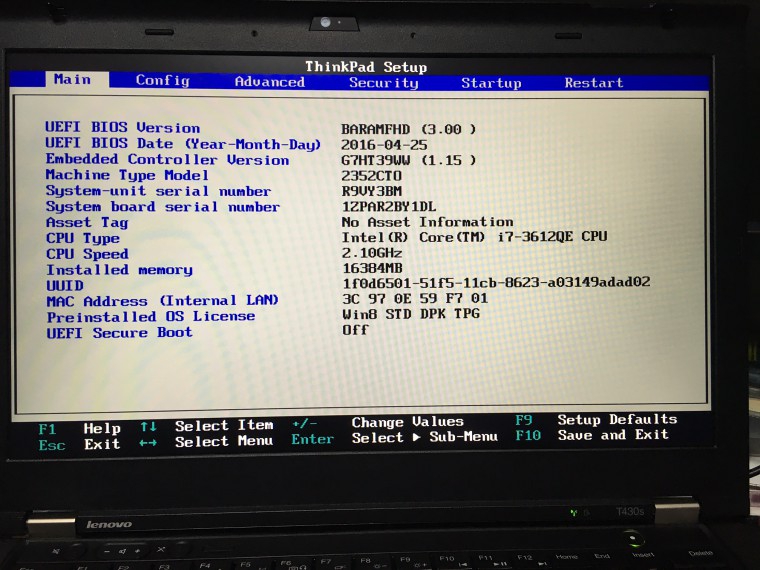Select UEFI Secure Boot label
The image size is (760, 570).
pos(119,333)
